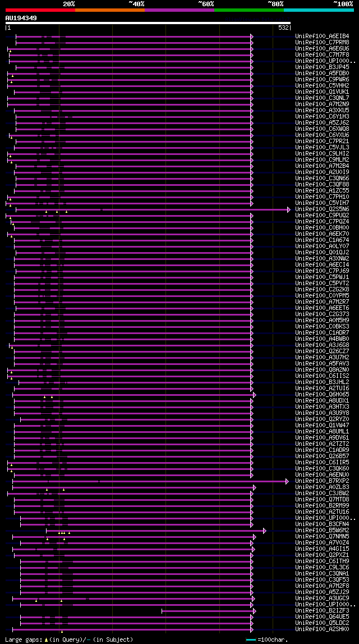Select the AU194349 query name
This screenshot has height=644, width=359.
pyautogui.click(x=21, y=18)
